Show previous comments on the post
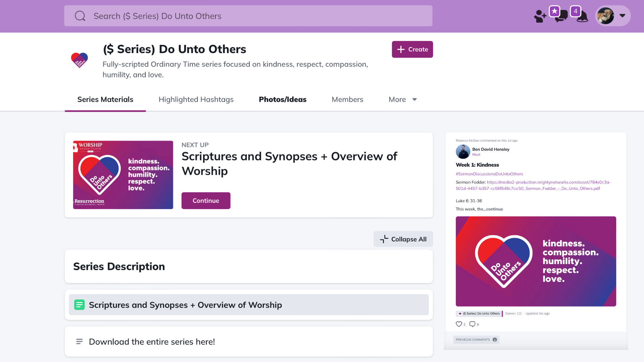This screenshot has height=362, width=644. click(476, 340)
